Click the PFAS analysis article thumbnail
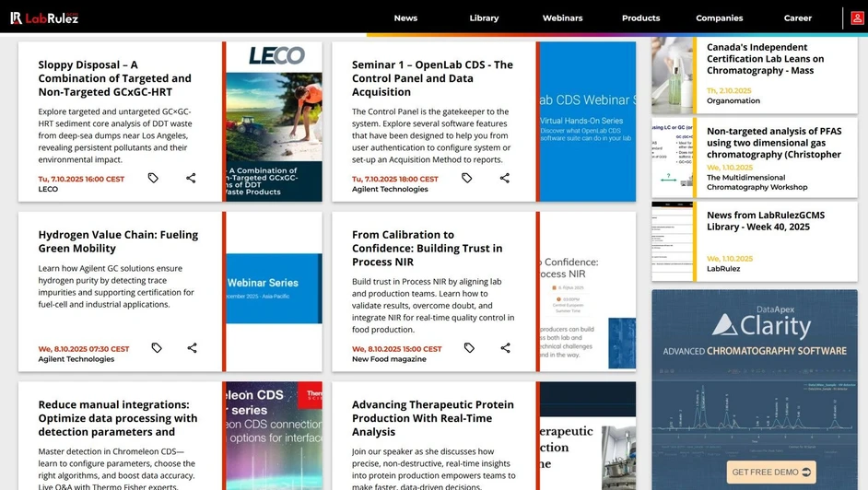 pos(672,157)
